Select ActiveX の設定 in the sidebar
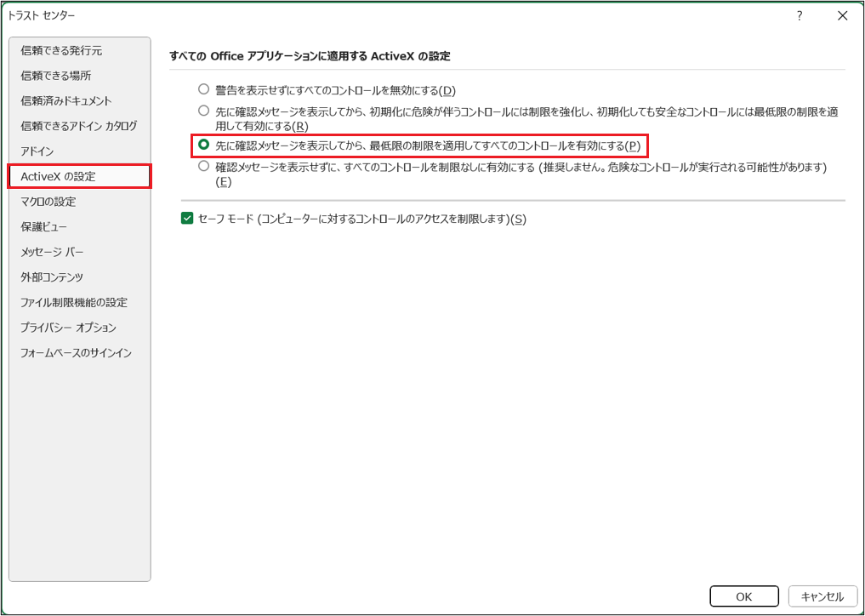This screenshot has height=616, width=865. (x=55, y=176)
